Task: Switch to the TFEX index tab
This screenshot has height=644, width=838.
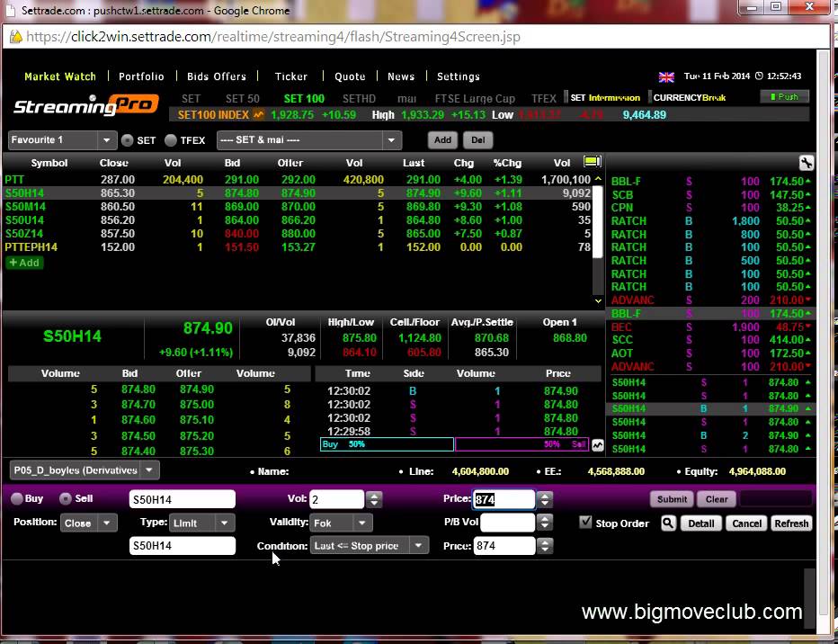Action: [543, 98]
